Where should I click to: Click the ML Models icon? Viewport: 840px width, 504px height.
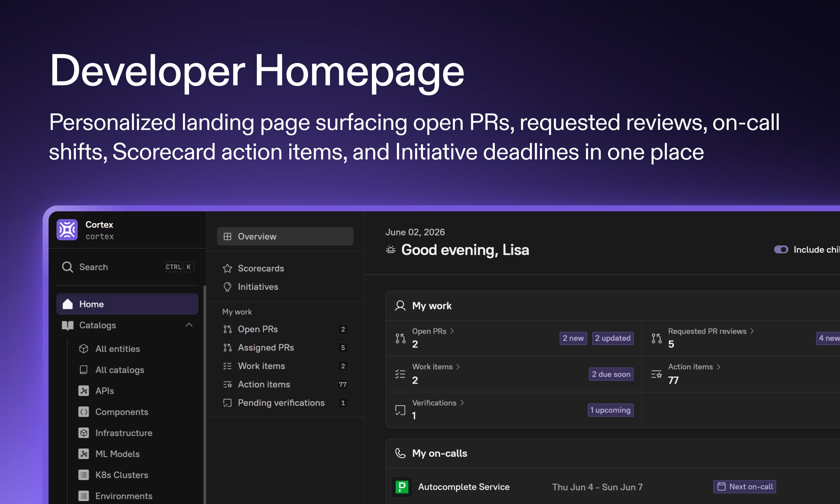[84, 454]
